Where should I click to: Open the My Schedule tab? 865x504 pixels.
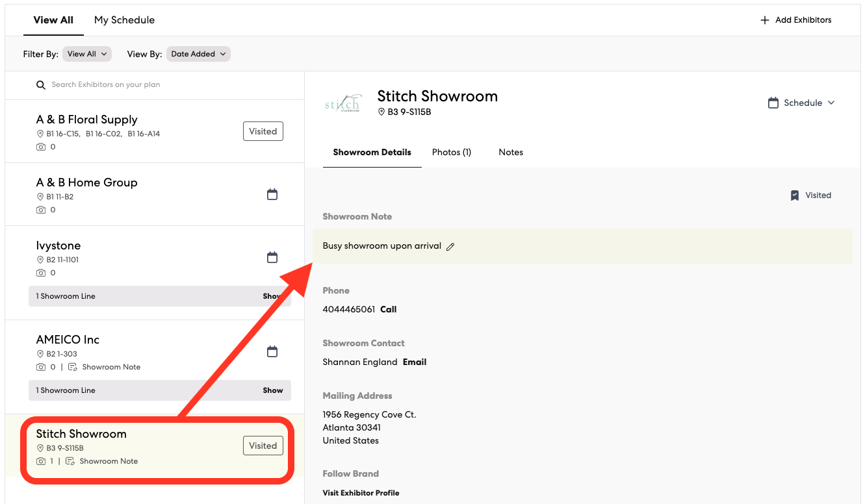(124, 20)
